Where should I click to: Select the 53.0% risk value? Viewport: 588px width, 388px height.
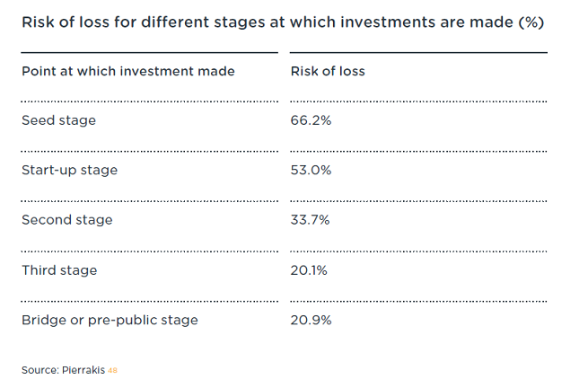[x=312, y=170]
